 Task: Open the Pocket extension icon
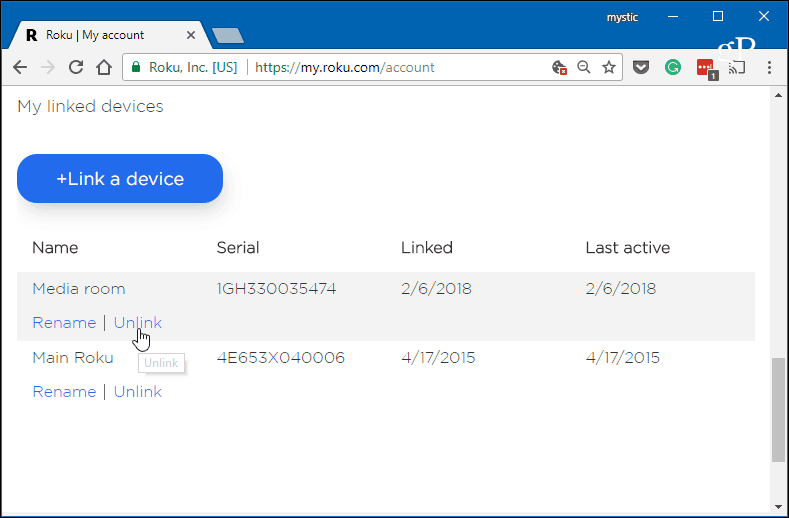(641, 67)
